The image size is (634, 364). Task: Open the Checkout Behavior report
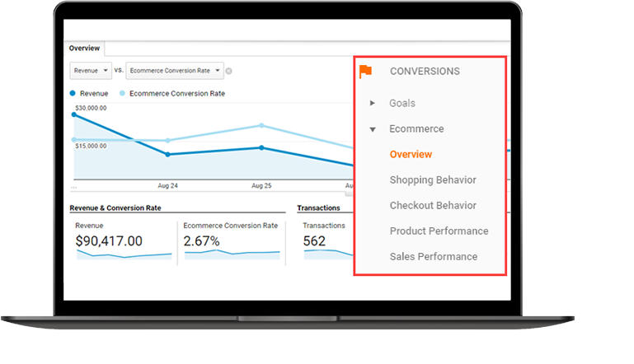coord(433,206)
